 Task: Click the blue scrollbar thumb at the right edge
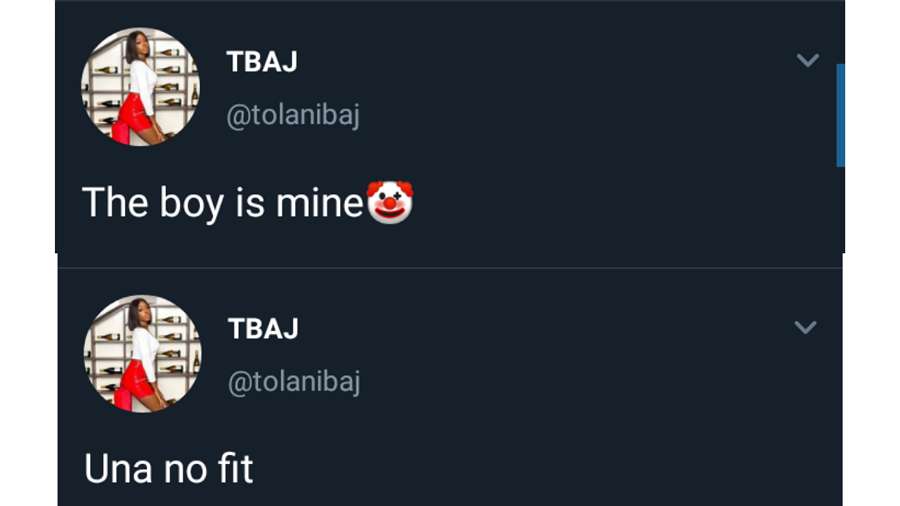(840, 115)
